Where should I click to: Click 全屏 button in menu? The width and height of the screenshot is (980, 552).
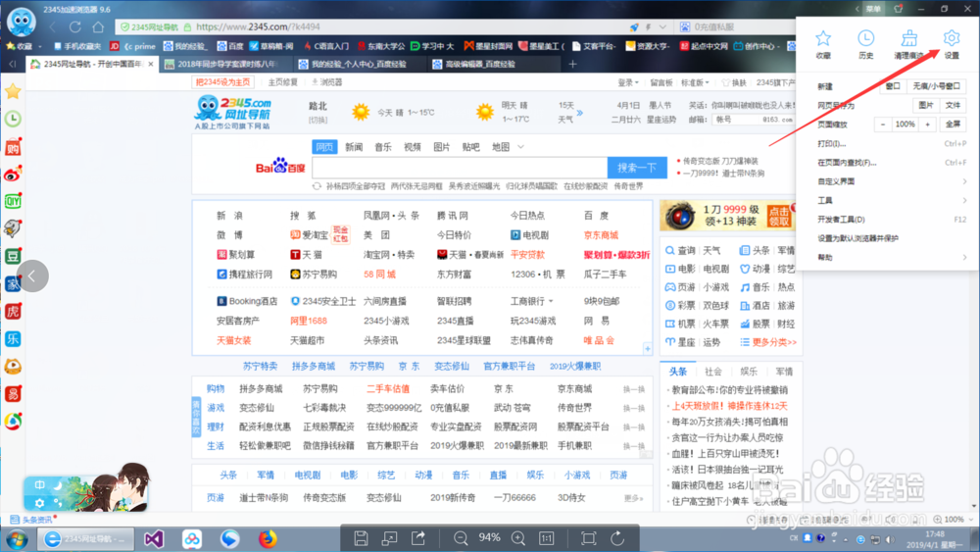tap(953, 124)
